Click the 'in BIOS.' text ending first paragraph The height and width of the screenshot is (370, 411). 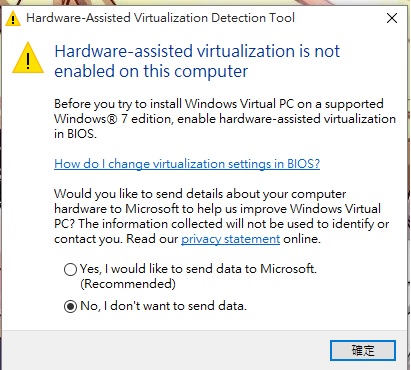point(75,134)
